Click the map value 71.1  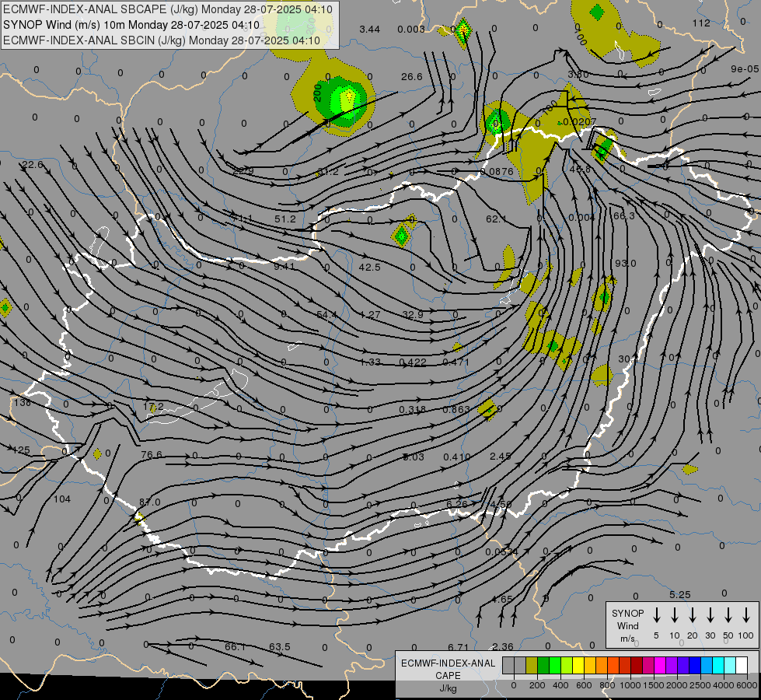pos(241,219)
